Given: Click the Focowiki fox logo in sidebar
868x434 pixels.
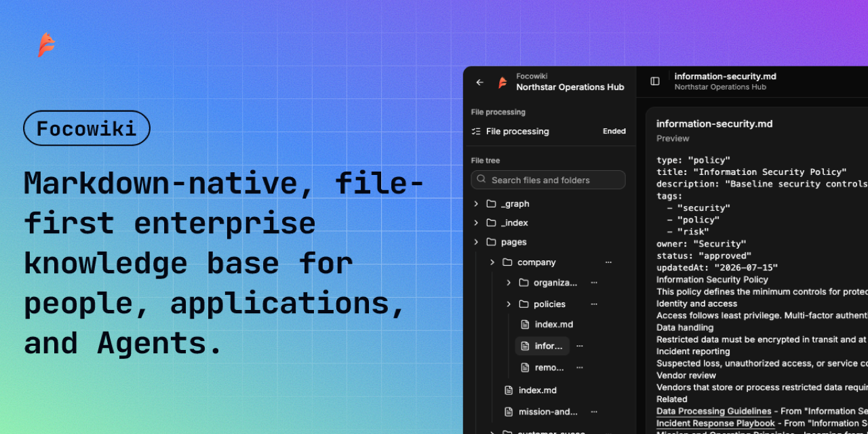Looking at the screenshot, I should click(x=502, y=82).
